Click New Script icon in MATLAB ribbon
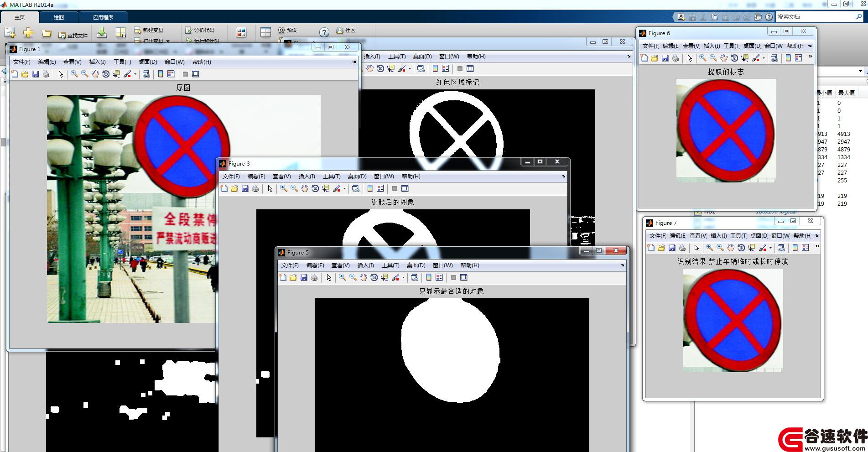This screenshot has width=868, height=452. 10,32
